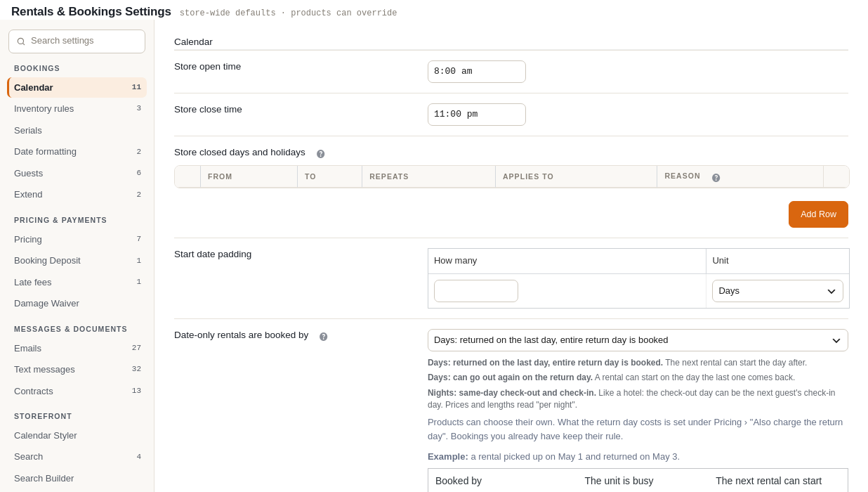Screen dimensions: 868x492
Task: Click 'The unit is busy' table header
Action: pos(619,481)
